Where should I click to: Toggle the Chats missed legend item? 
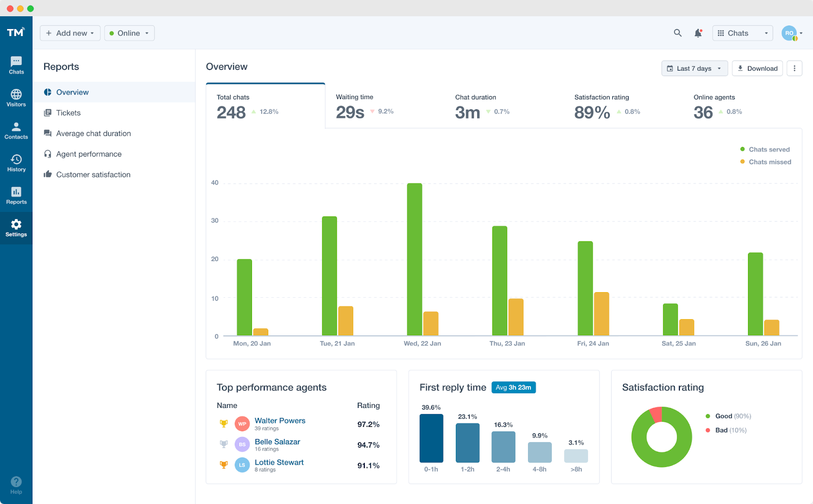point(766,162)
